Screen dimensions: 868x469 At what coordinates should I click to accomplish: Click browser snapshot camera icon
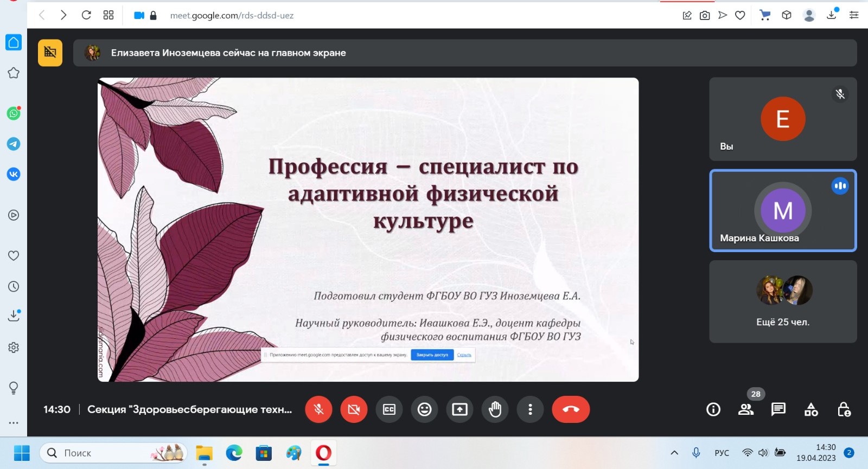(705, 15)
